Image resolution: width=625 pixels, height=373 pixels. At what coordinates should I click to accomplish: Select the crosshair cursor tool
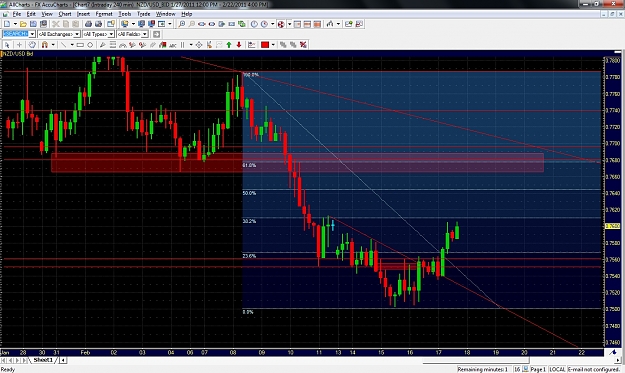(19, 45)
